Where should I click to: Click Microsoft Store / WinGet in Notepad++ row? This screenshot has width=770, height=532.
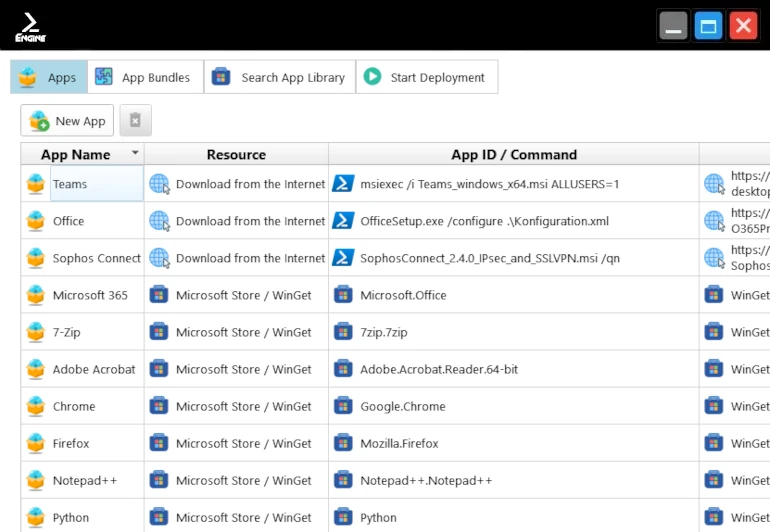pyautogui.click(x=244, y=480)
